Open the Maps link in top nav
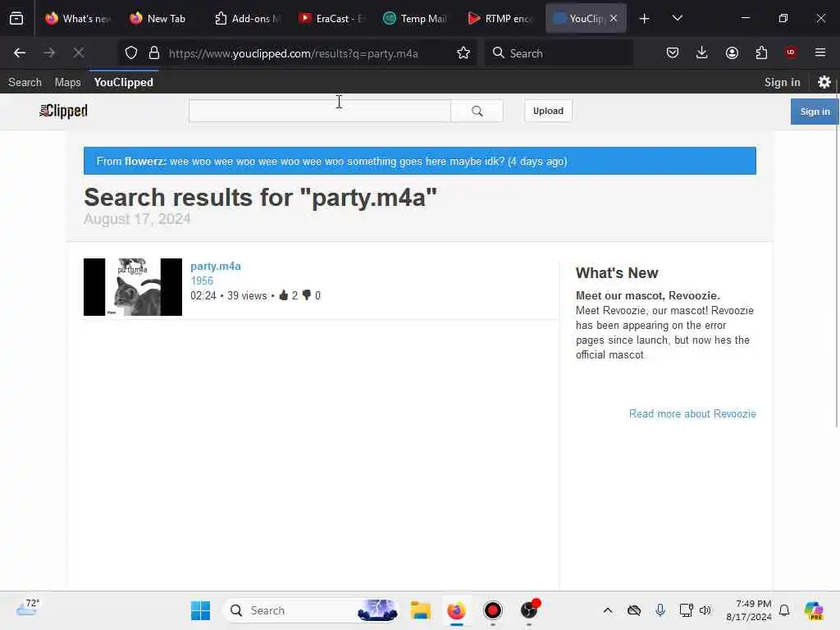The image size is (840, 630). 67,83
